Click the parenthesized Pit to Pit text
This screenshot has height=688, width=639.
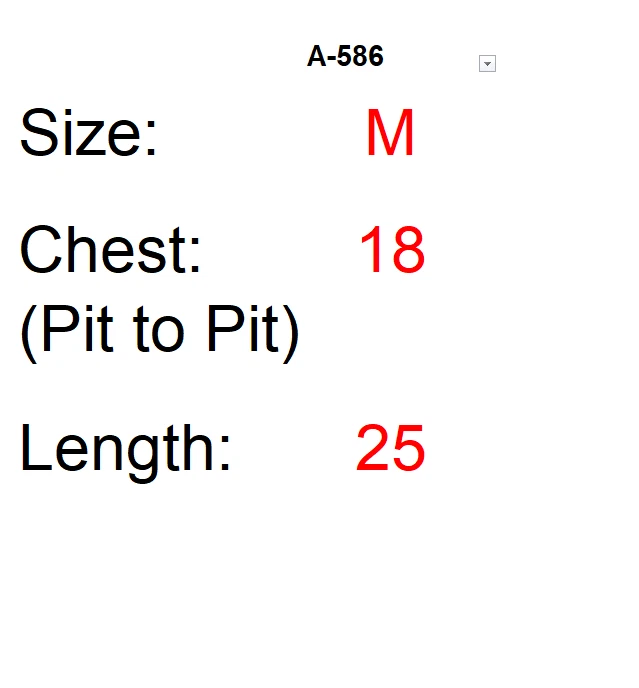(x=159, y=330)
